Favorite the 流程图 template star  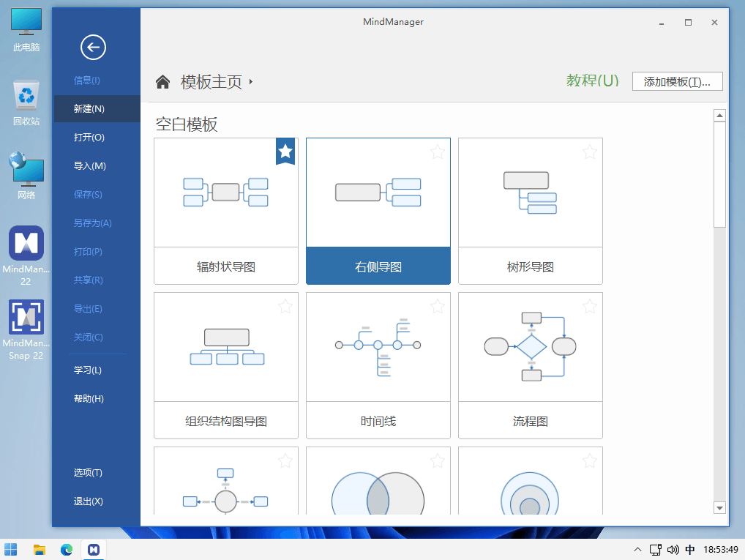tap(590, 306)
